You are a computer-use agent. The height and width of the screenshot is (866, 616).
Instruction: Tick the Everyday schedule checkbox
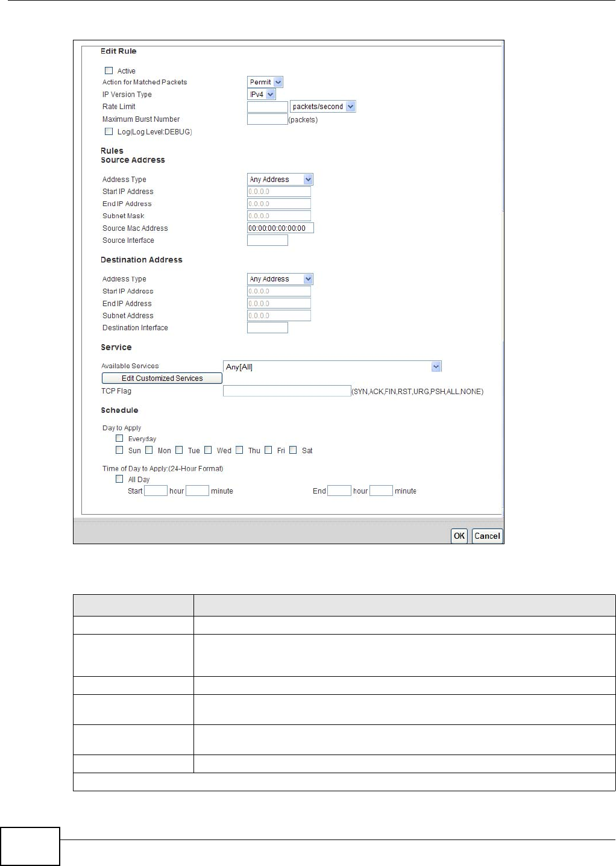click(119, 438)
